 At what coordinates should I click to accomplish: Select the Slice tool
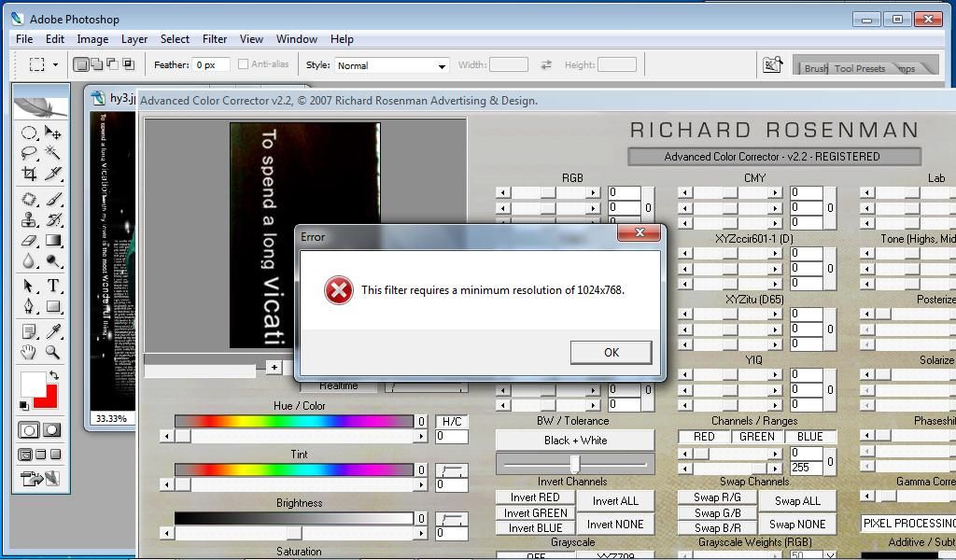[x=53, y=174]
